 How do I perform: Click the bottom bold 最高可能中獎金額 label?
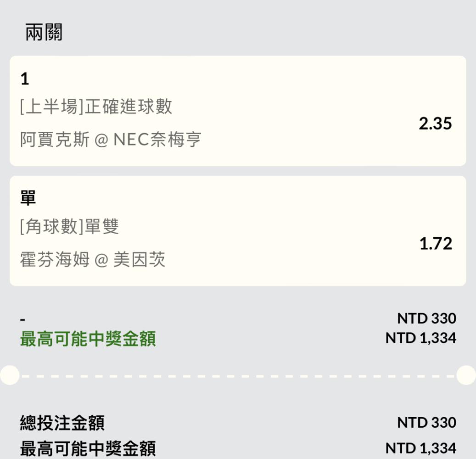tap(88, 449)
